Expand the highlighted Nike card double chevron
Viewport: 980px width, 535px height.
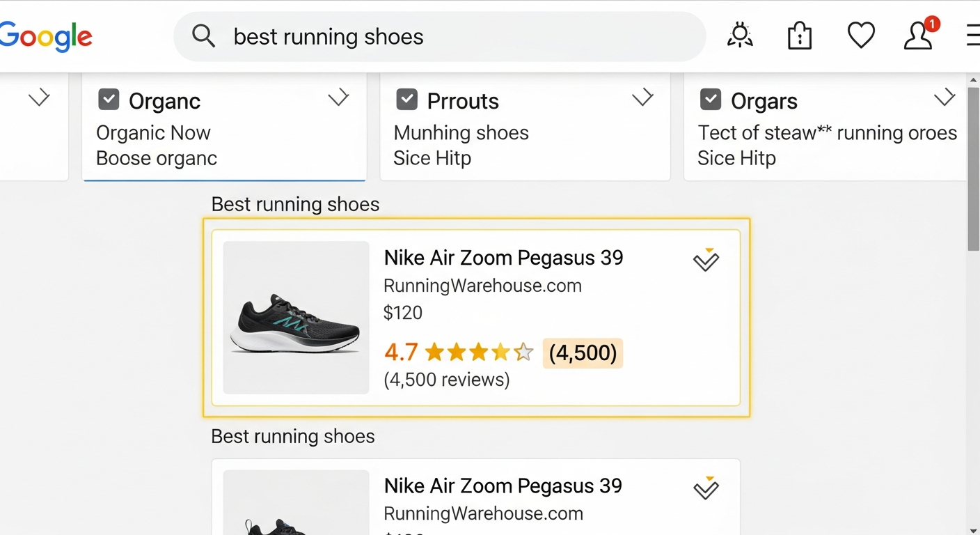[706, 261]
